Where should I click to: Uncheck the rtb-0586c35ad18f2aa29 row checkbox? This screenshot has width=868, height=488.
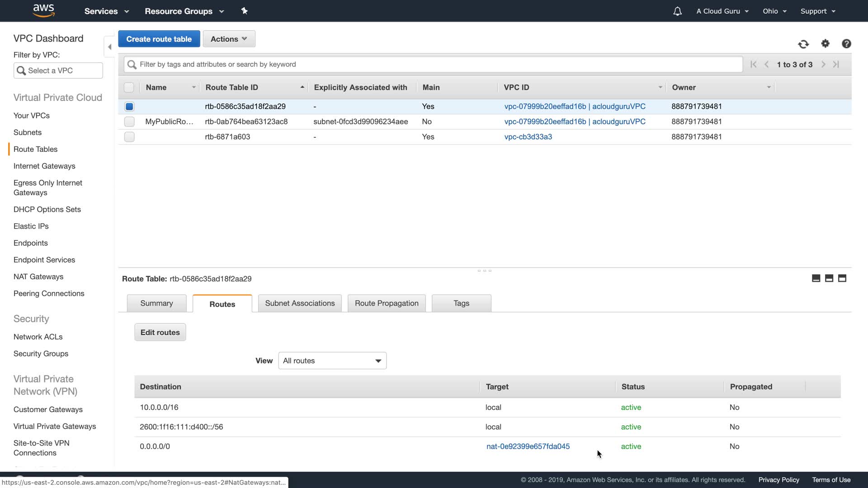(x=129, y=107)
